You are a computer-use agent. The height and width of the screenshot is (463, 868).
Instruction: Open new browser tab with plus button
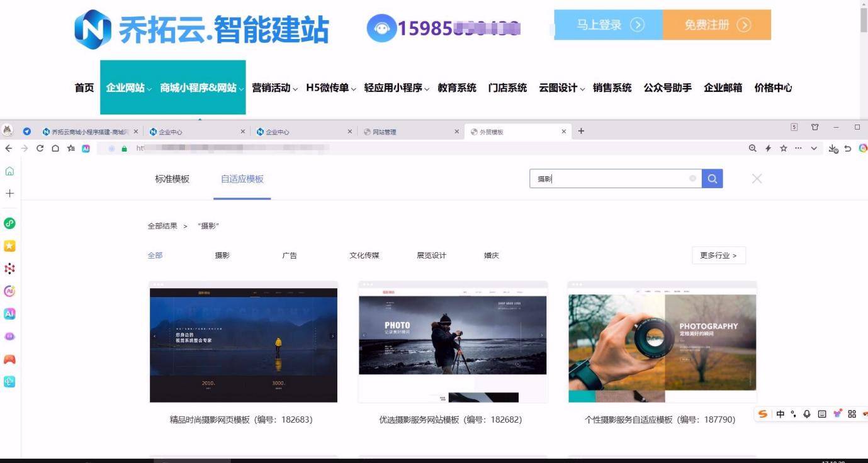(581, 131)
